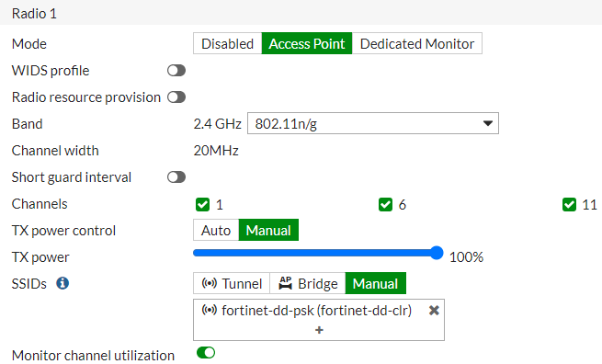
Task: Open the Band dropdown arrow
Action: coord(488,124)
